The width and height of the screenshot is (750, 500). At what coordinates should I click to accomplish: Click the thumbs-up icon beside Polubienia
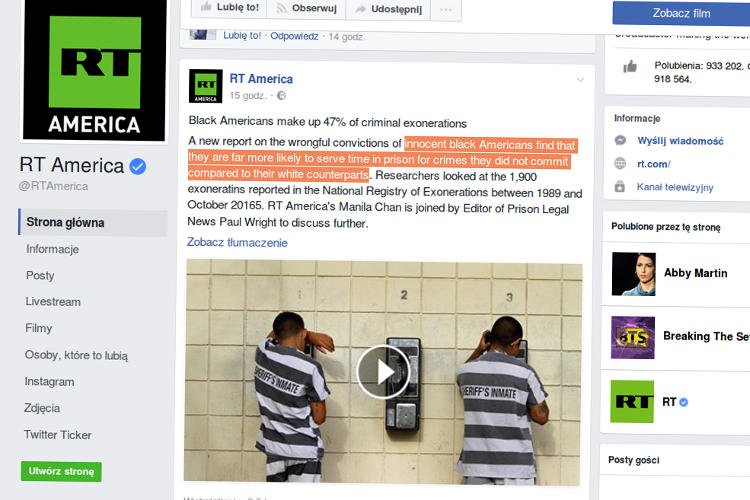coord(630,66)
